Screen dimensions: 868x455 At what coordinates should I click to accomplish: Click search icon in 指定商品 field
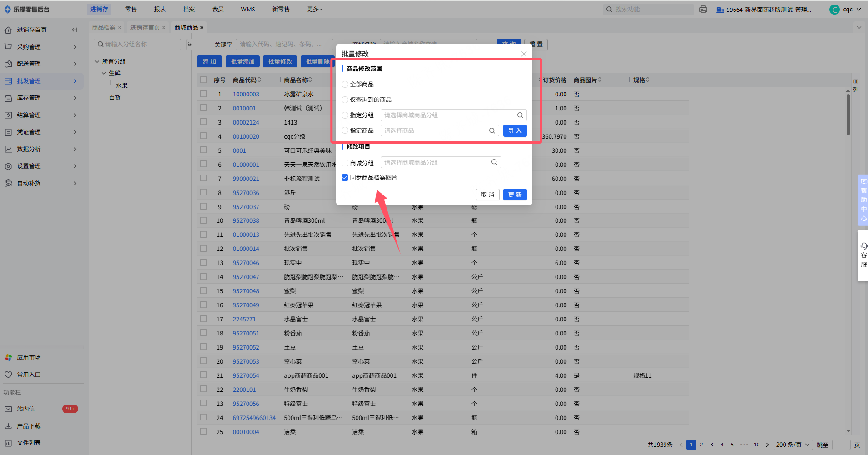pos(492,130)
